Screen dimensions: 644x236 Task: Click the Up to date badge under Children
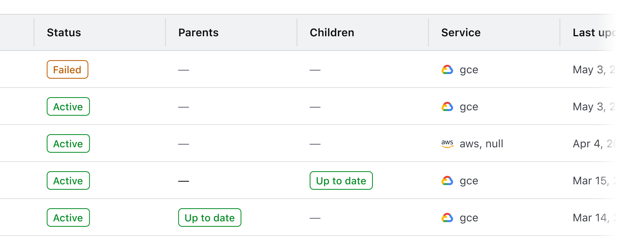341,181
